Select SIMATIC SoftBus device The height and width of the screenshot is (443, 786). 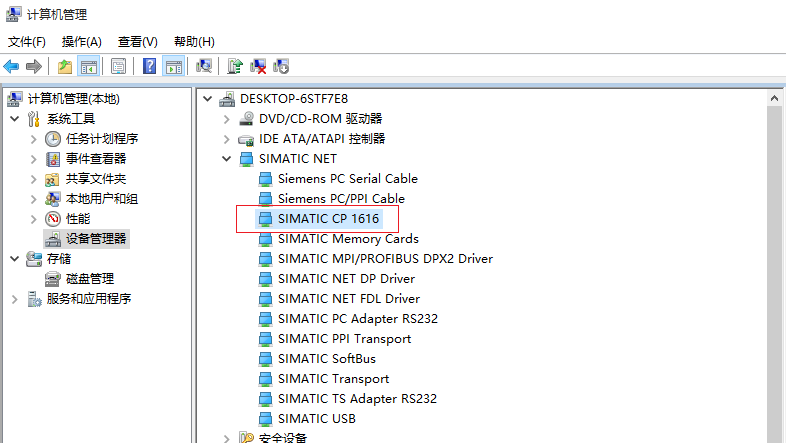327,359
